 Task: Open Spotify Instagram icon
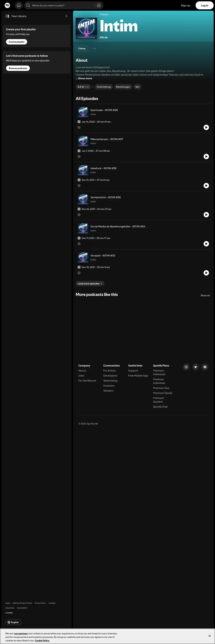pyautogui.click(x=186, y=367)
